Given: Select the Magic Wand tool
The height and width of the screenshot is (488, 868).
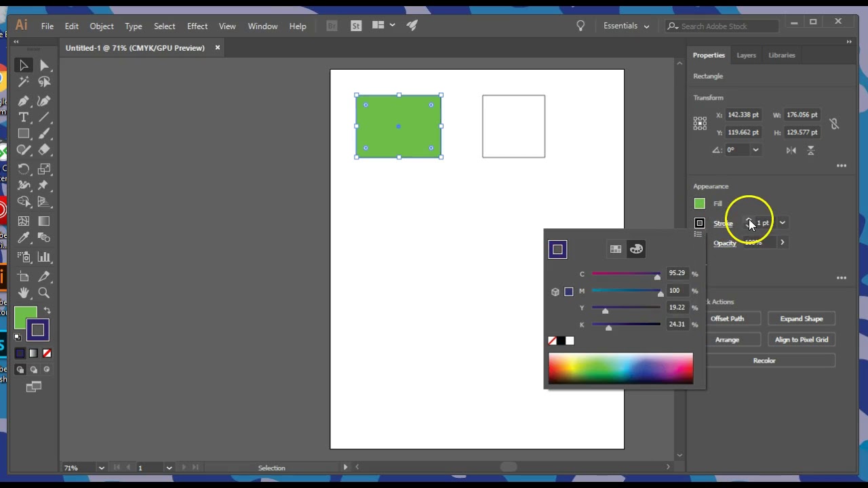Looking at the screenshot, I should click(24, 82).
